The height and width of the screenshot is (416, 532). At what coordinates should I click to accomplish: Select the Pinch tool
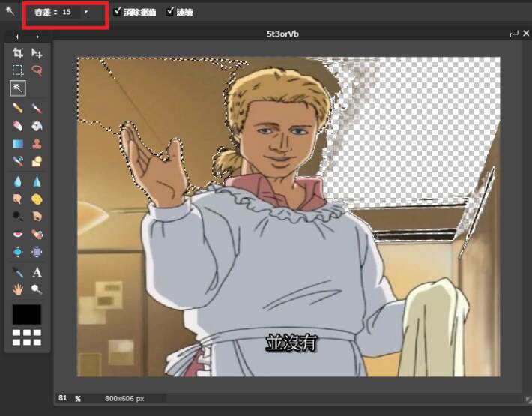(x=37, y=252)
